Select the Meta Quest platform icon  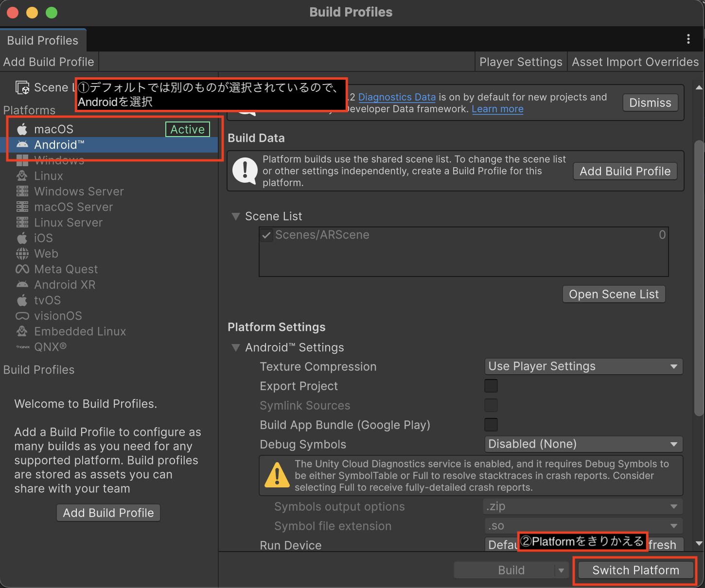click(x=22, y=269)
